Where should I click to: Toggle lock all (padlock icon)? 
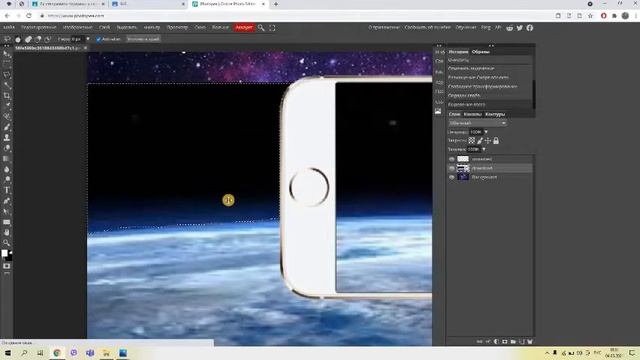(496, 140)
